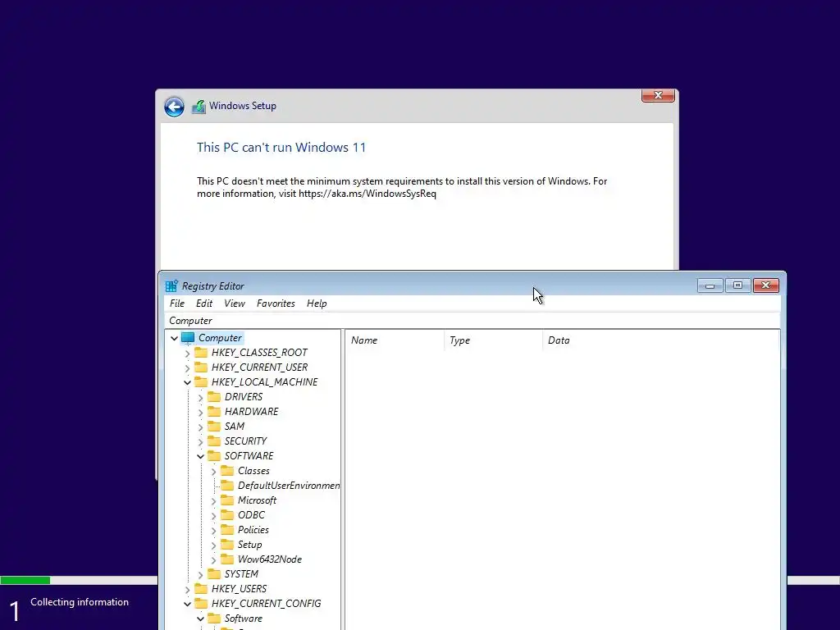
Task: Expand the DRIVERS key
Action: (200, 398)
